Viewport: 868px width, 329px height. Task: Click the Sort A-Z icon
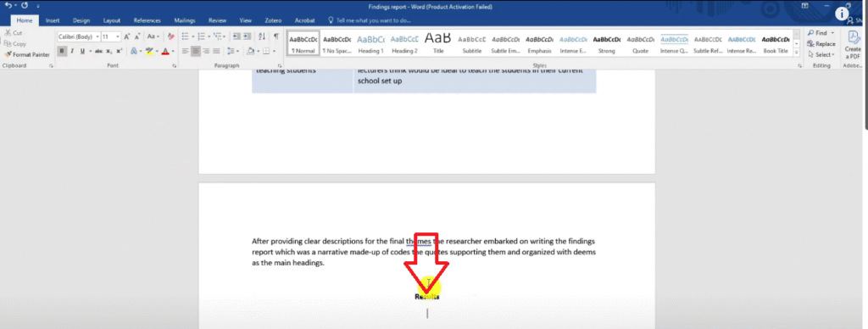[263, 36]
